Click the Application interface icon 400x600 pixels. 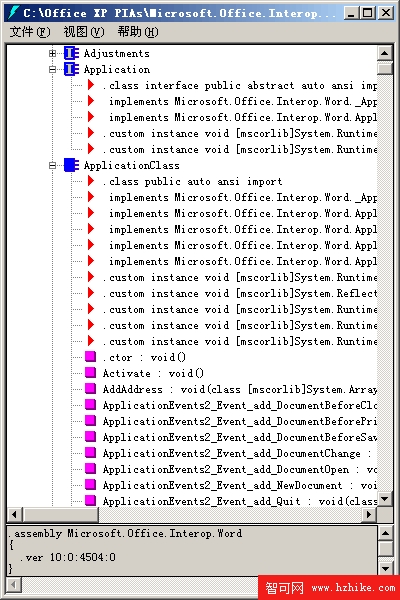click(71, 70)
